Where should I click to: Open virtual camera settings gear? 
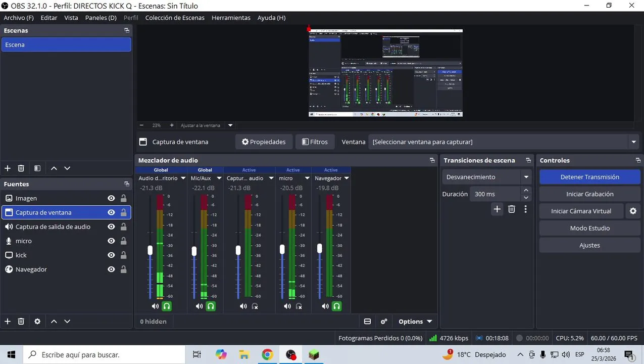tap(633, 211)
